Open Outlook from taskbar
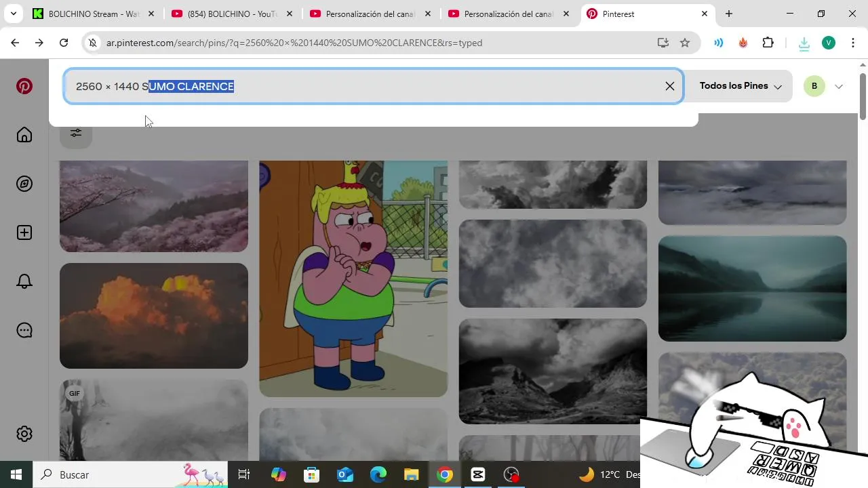 point(344,474)
